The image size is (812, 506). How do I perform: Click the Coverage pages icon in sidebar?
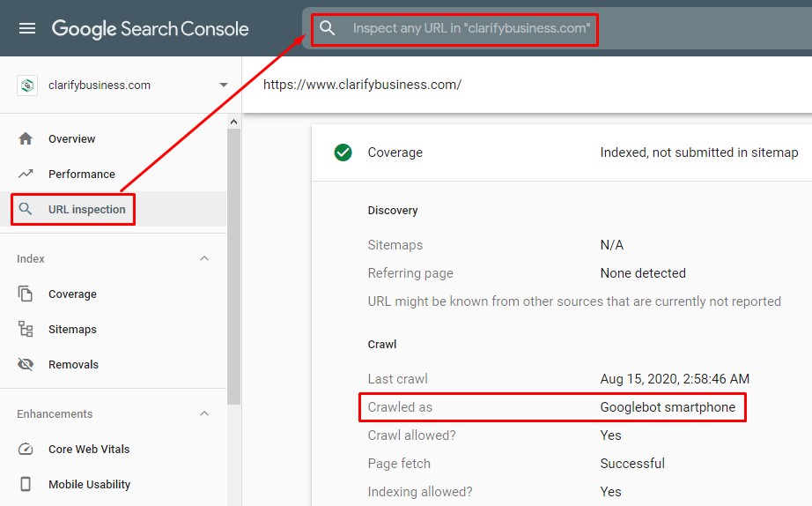click(26, 294)
